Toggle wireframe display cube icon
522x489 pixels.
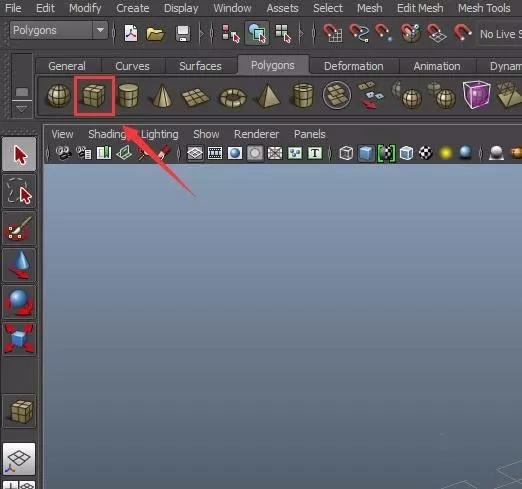pyautogui.click(x=346, y=153)
